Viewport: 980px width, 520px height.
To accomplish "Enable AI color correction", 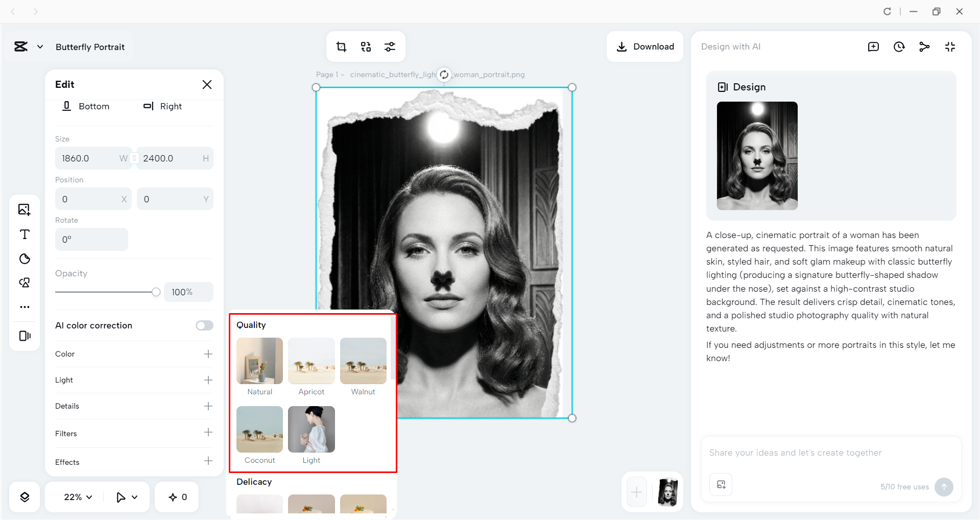I will point(204,325).
